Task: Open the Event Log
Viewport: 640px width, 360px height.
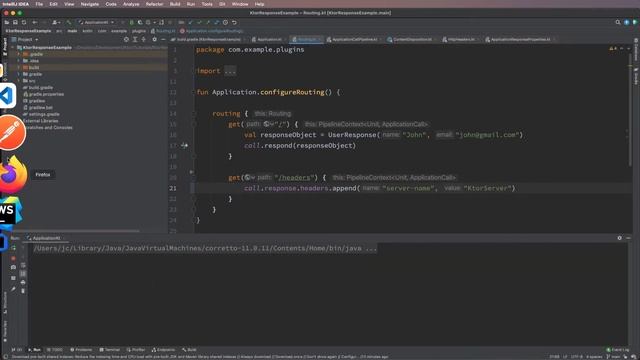Action: (618, 350)
